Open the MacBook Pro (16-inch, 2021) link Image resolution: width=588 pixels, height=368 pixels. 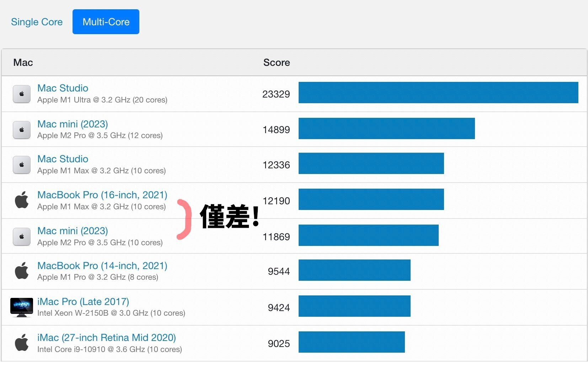click(102, 195)
